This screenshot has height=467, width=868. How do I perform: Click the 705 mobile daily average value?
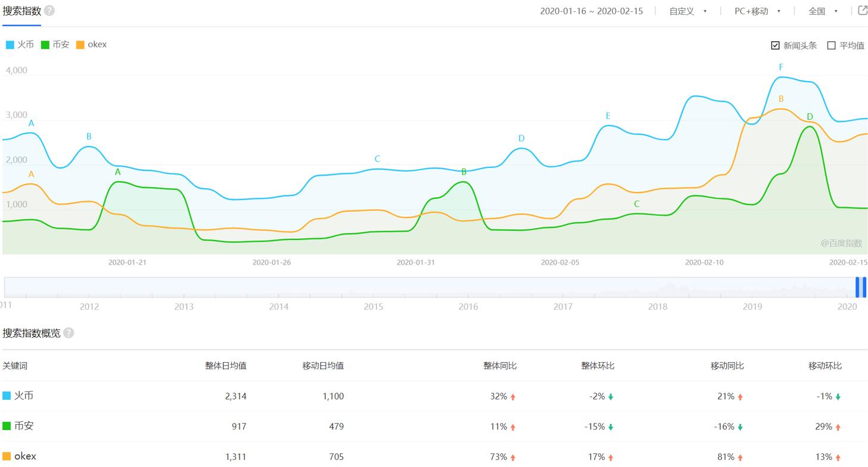336,457
